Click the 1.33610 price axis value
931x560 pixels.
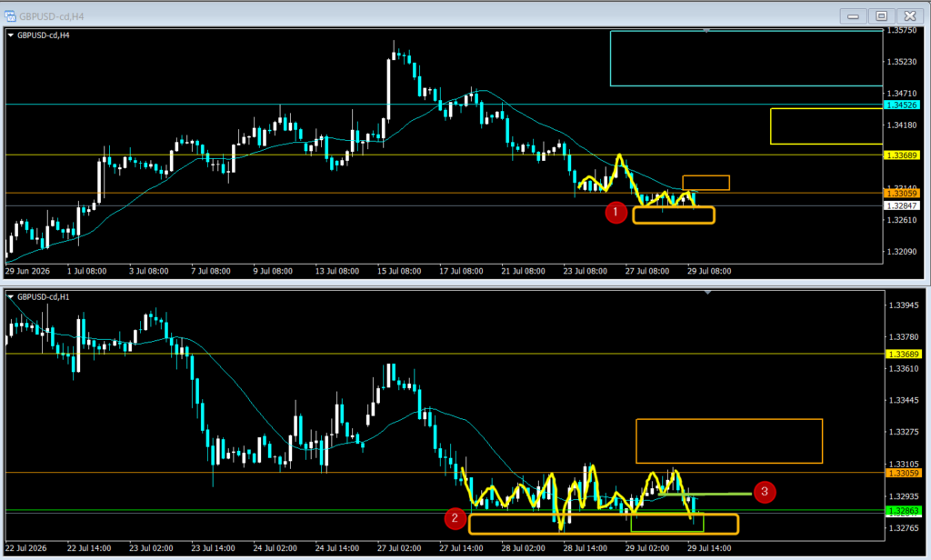point(904,368)
